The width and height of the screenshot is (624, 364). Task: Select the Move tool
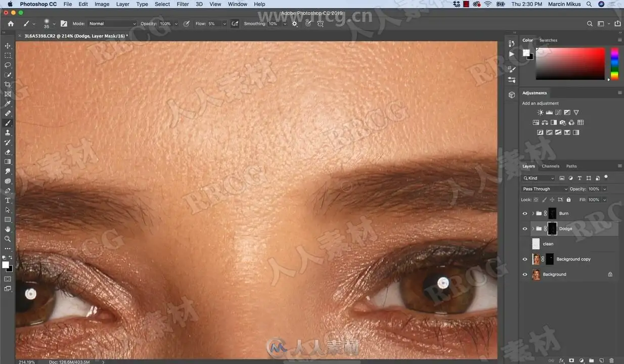(8, 46)
